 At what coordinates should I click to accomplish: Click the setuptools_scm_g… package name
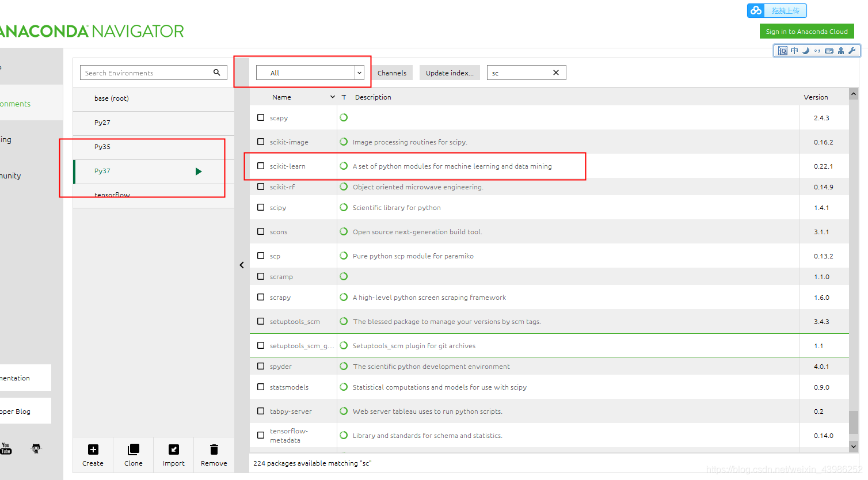[302, 346]
